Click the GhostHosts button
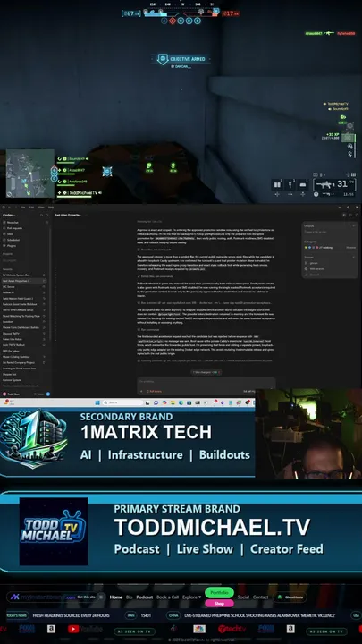 pyautogui.click(x=290, y=597)
